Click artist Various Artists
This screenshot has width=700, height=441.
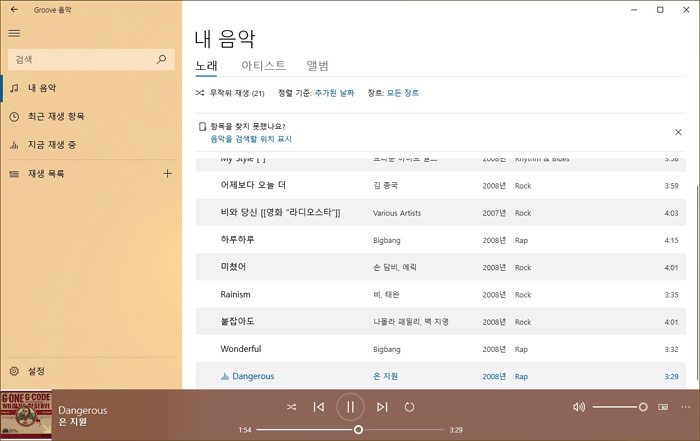[x=397, y=213]
